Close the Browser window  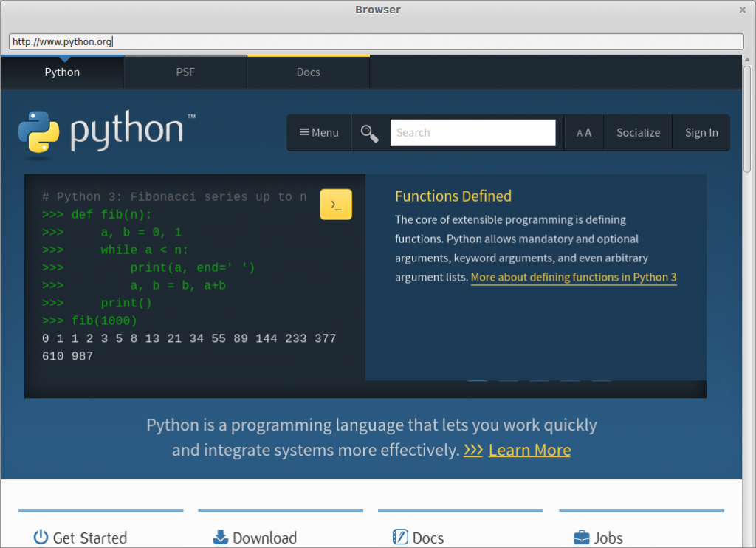tap(743, 10)
